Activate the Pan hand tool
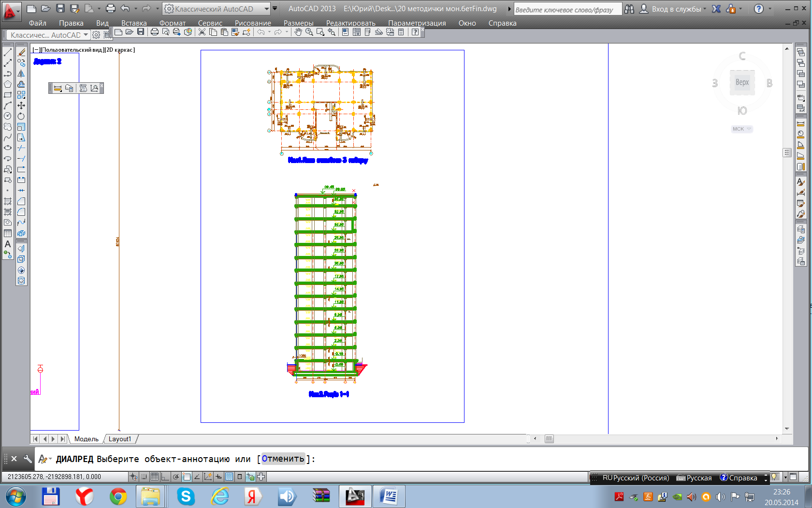Image resolution: width=812 pixels, height=508 pixels. click(298, 32)
